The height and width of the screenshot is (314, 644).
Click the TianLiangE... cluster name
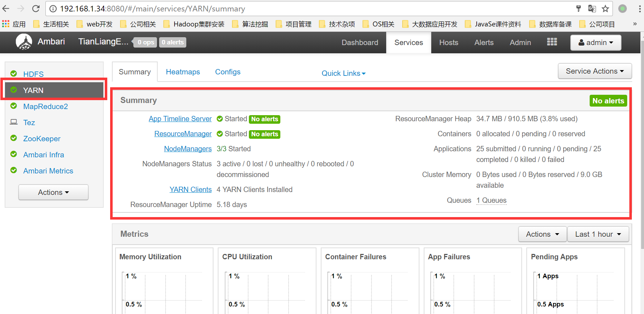pyautogui.click(x=103, y=41)
